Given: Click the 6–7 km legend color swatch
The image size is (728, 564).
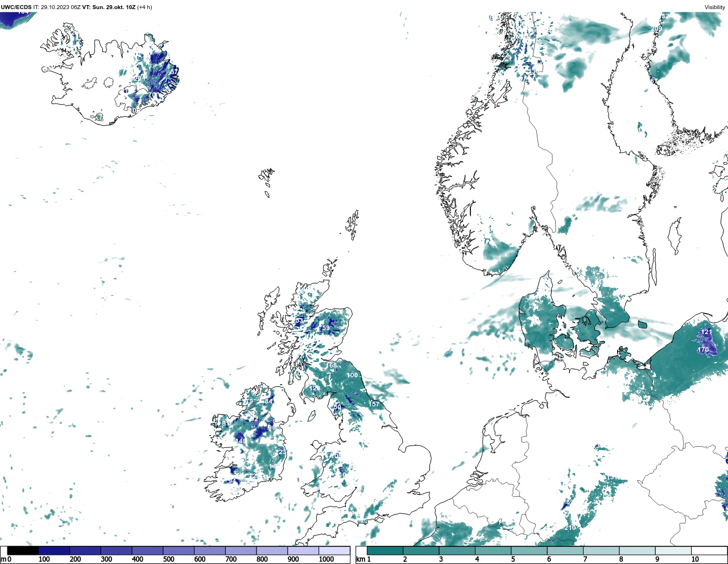Looking at the screenshot, I should (x=565, y=550).
